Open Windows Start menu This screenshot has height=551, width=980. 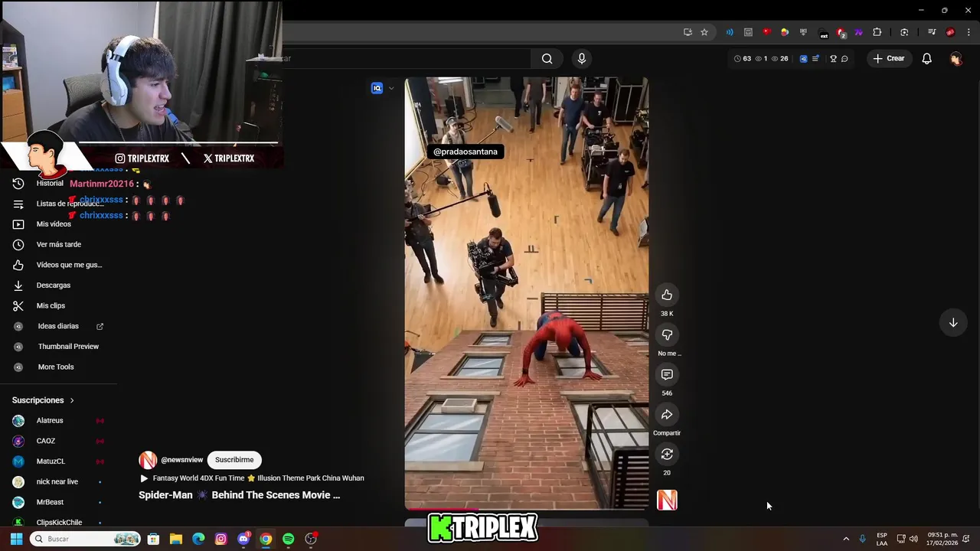coord(16,539)
